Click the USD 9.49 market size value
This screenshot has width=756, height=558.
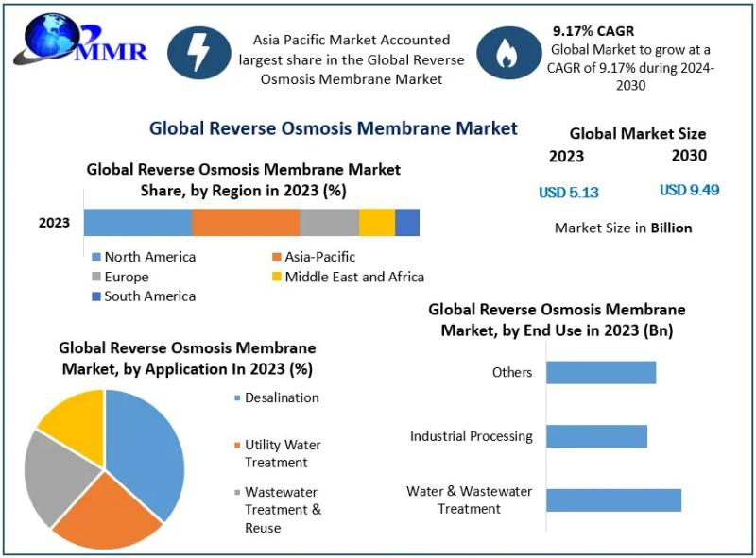pyautogui.click(x=689, y=190)
